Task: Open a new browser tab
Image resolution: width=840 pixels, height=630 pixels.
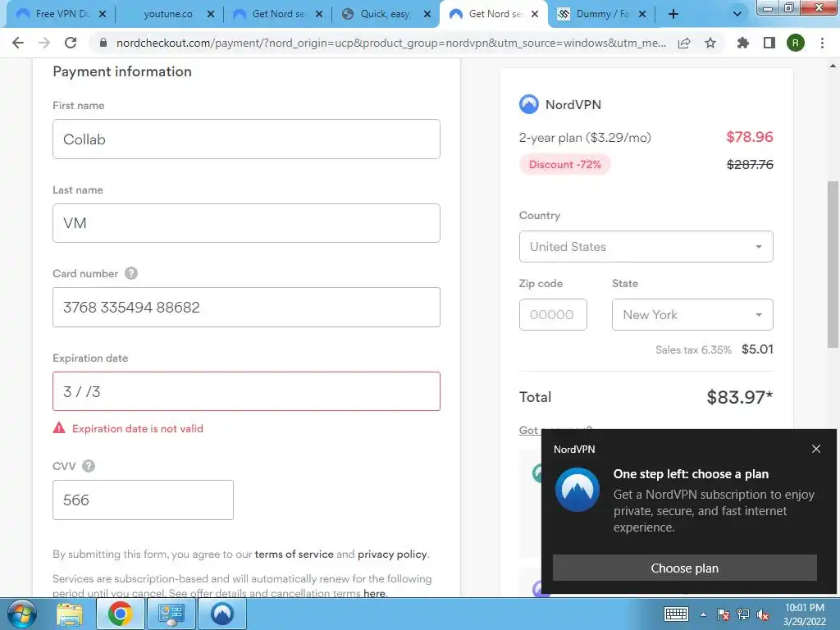Action: pos(673,14)
